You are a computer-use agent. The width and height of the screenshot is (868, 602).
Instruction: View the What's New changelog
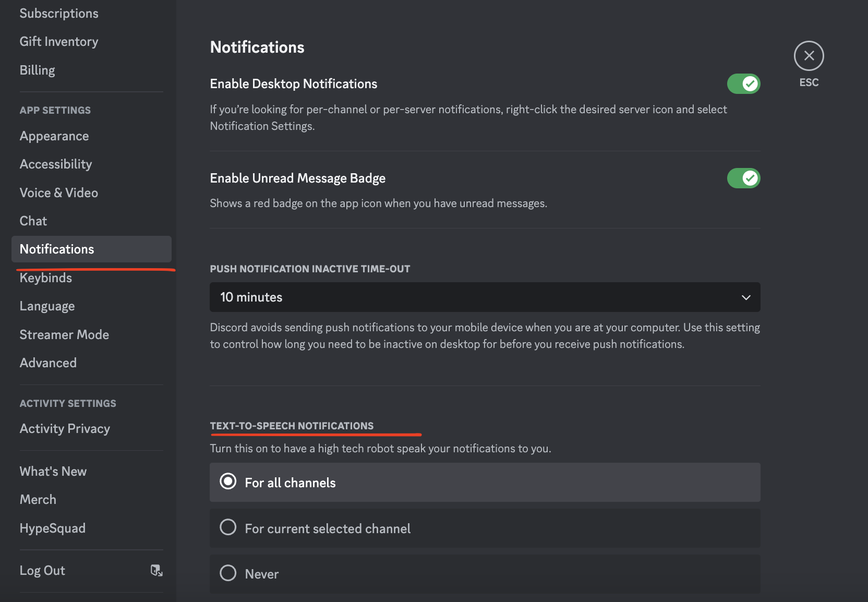[x=53, y=472]
